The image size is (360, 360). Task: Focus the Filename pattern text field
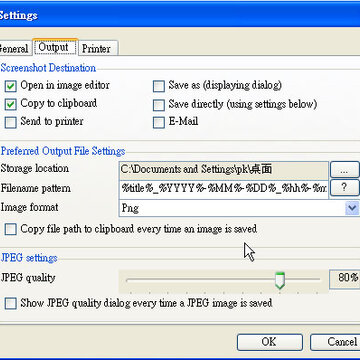[223, 189]
